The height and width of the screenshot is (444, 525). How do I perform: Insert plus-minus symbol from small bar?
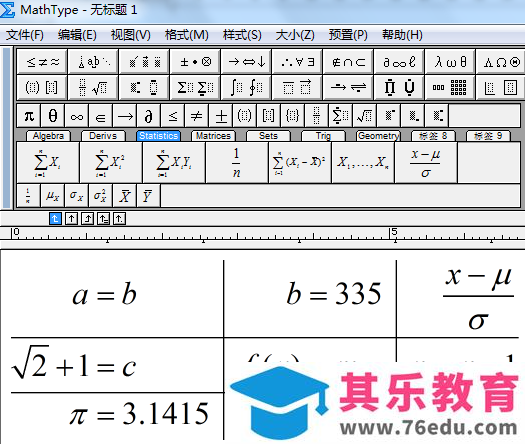(x=221, y=116)
